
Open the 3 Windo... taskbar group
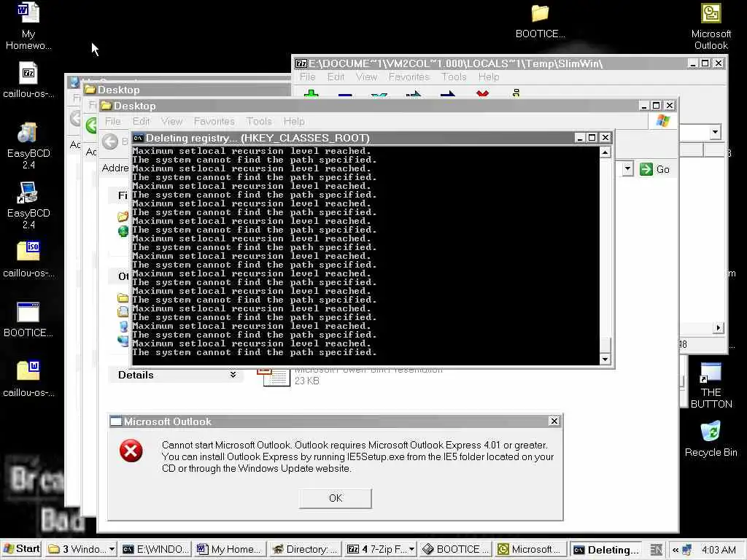click(x=82, y=550)
